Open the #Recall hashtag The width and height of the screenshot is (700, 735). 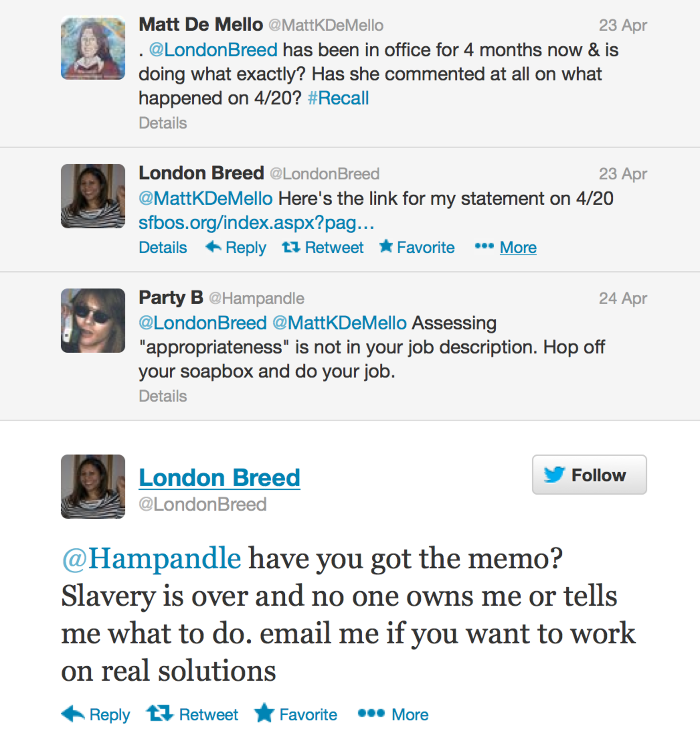coord(338,98)
